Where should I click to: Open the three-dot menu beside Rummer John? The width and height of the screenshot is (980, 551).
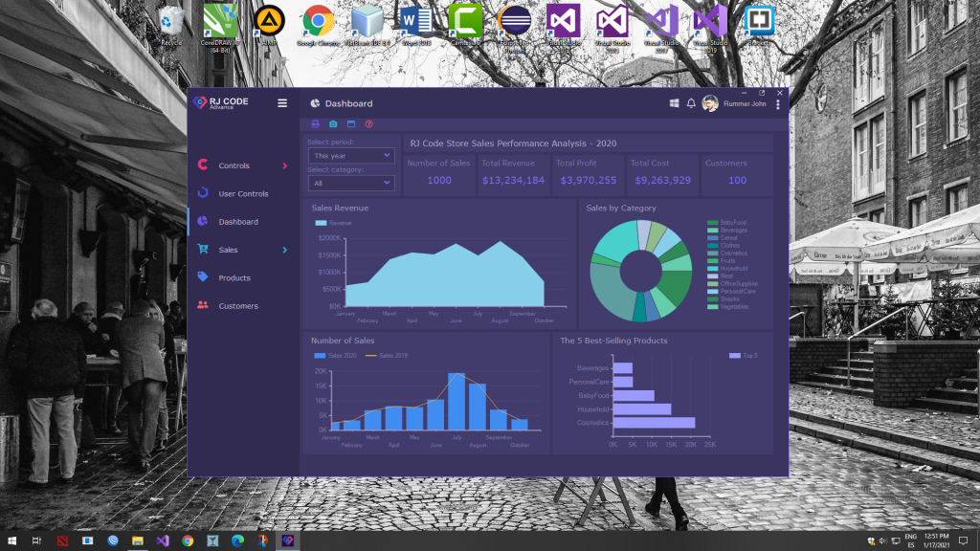pyautogui.click(x=778, y=103)
